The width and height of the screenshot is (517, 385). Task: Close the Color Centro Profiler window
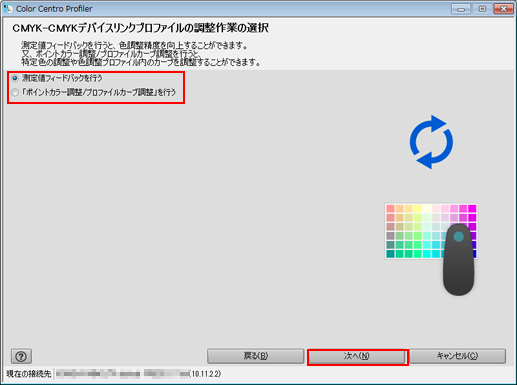tap(503, 9)
